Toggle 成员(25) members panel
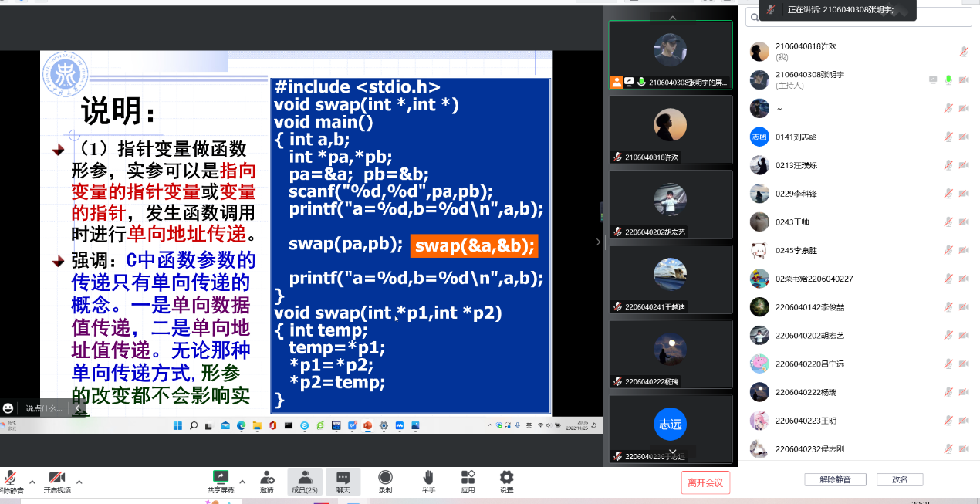The width and height of the screenshot is (980, 504). pos(305,482)
